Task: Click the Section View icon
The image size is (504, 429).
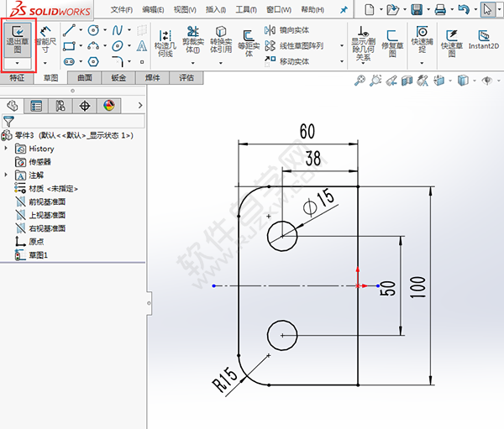Action: (x=407, y=81)
